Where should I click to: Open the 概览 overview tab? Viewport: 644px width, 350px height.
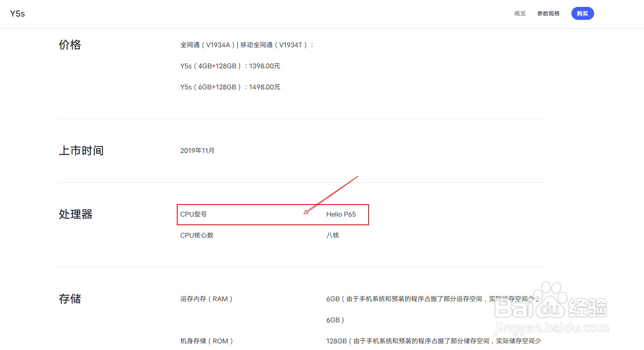[x=520, y=13]
